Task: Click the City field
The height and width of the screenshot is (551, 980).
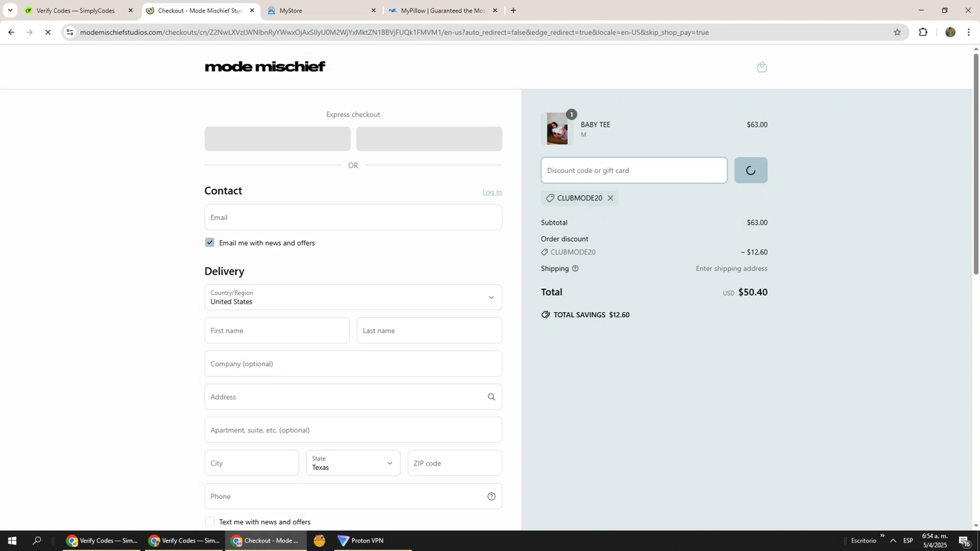Action: pyautogui.click(x=252, y=463)
